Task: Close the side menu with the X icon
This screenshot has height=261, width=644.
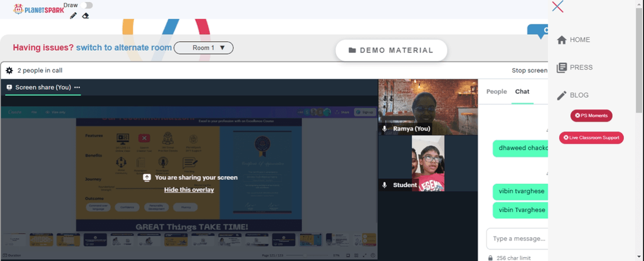Action: pyautogui.click(x=558, y=6)
